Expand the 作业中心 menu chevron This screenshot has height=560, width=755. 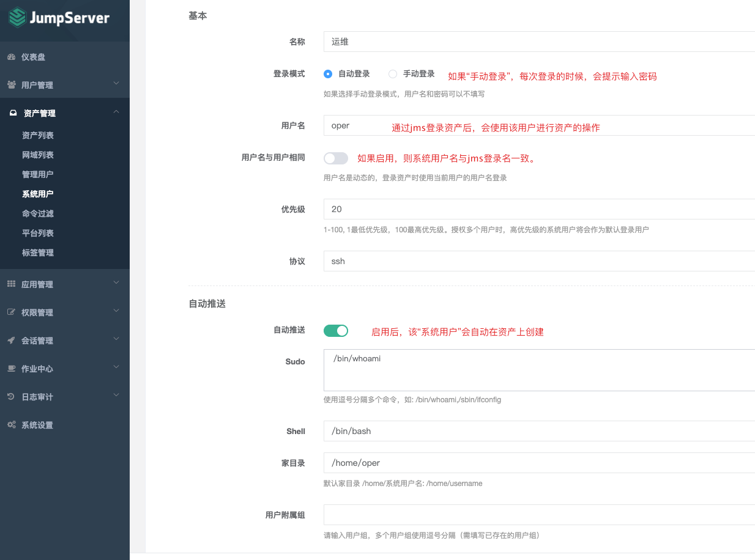pos(116,367)
